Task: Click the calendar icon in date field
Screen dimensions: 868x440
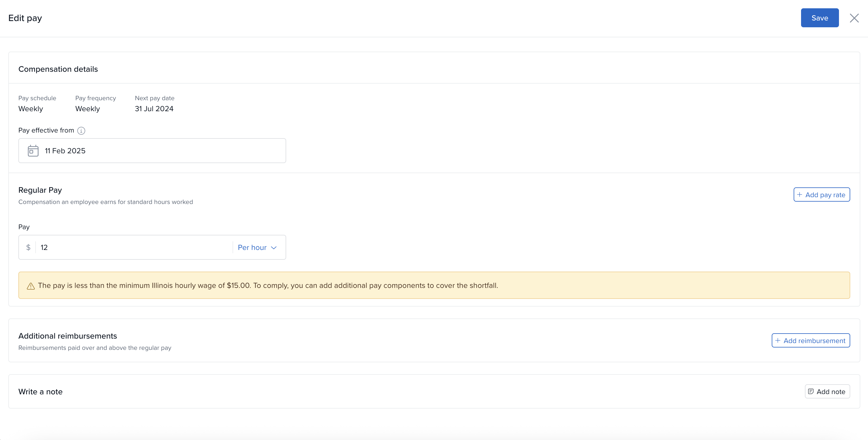Action: pos(32,151)
